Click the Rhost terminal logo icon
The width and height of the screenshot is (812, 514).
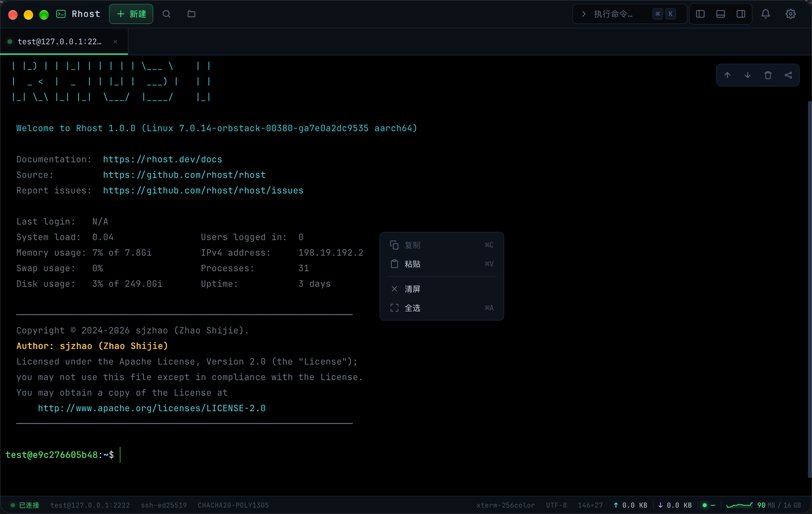(x=61, y=14)
